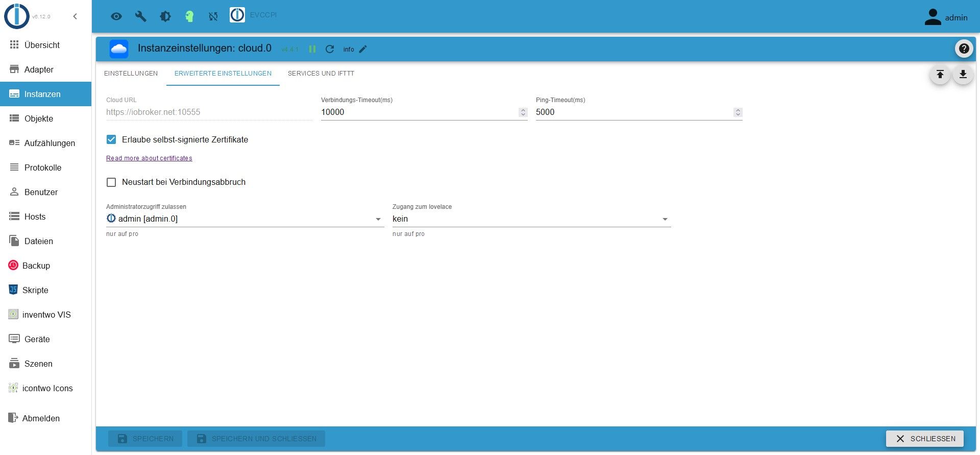
Task: Collapse the sidebar with the chevron arrow
Action: coord(75,16)
